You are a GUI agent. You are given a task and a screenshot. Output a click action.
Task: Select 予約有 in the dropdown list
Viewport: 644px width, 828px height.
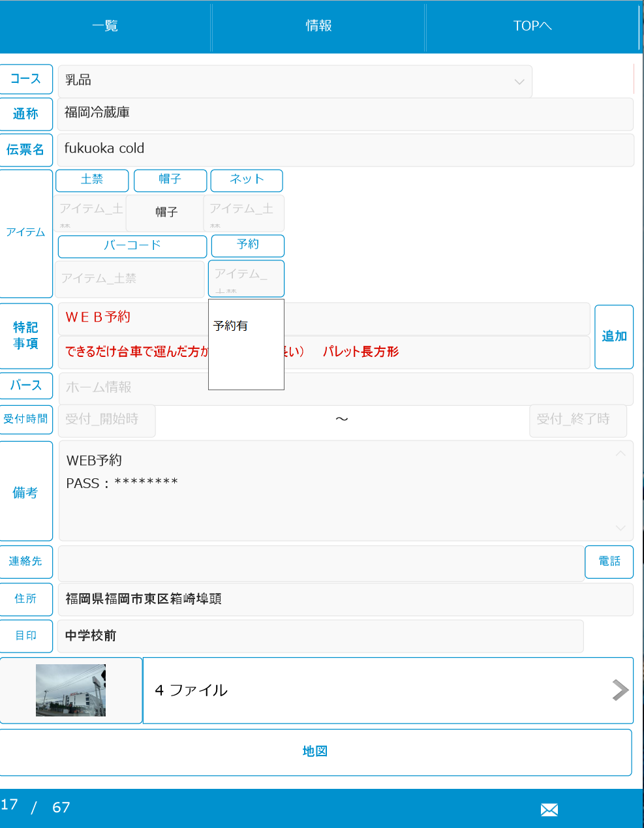coord(231,326)
